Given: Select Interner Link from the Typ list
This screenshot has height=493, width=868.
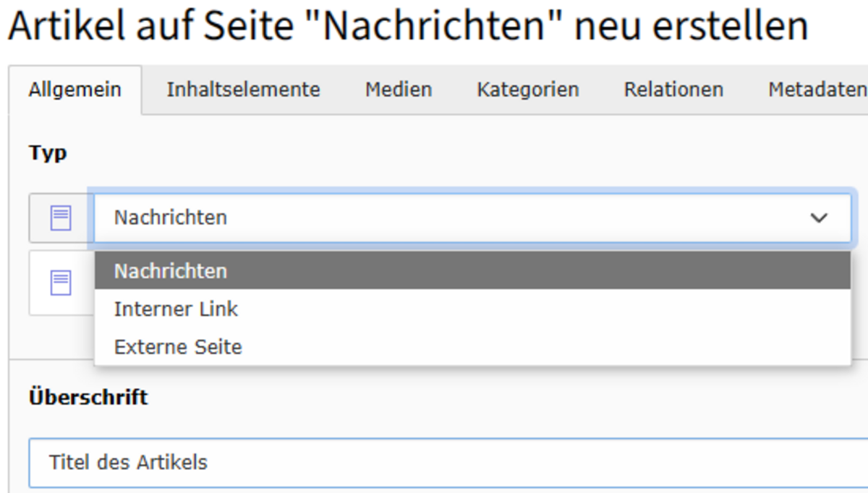Looking at the screenshot, I should point(472,309).
